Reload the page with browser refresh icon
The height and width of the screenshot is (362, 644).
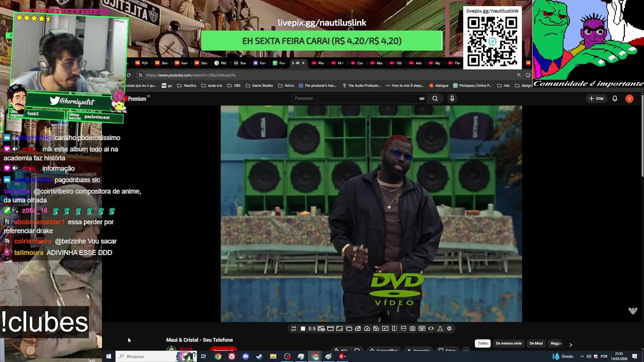[x=128, y=75]
